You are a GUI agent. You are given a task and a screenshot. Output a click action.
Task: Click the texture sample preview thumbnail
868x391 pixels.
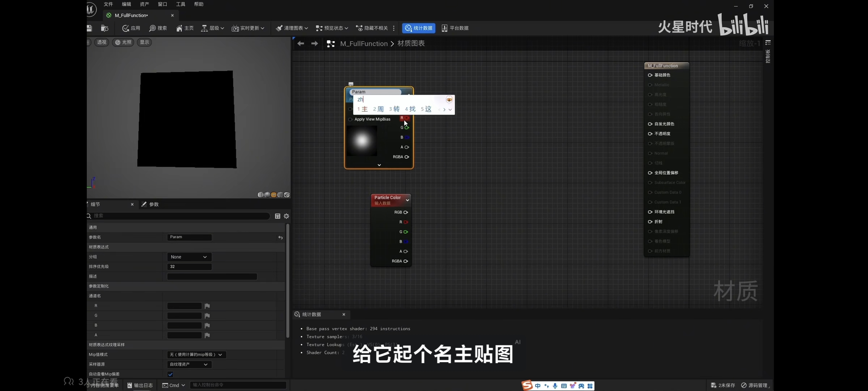pos(362,140)
